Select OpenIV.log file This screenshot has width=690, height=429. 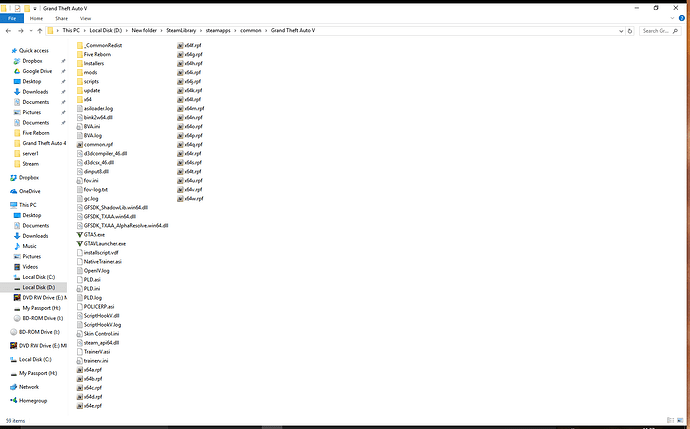coord(93,271)
